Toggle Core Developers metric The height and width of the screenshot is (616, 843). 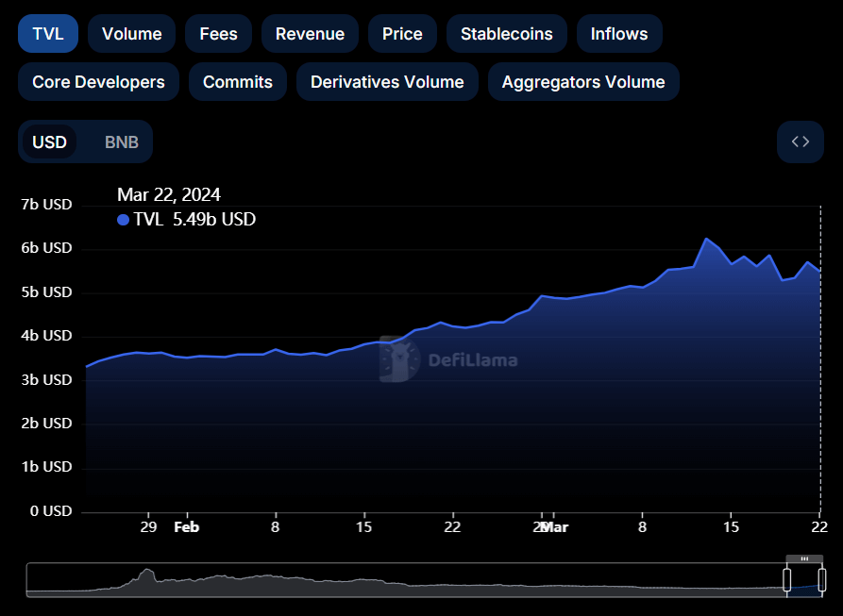coord(98,82)
